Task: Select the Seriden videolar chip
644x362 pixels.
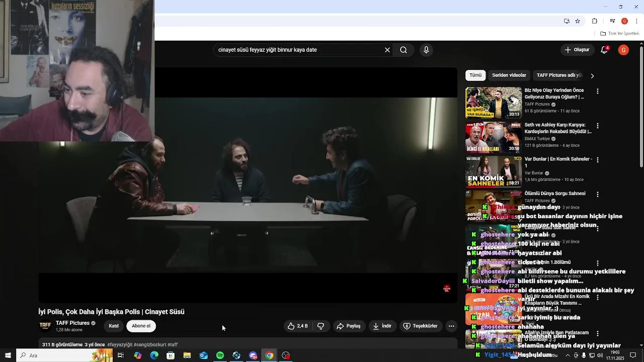Action: pyautogui.click(x=509, y=75)
